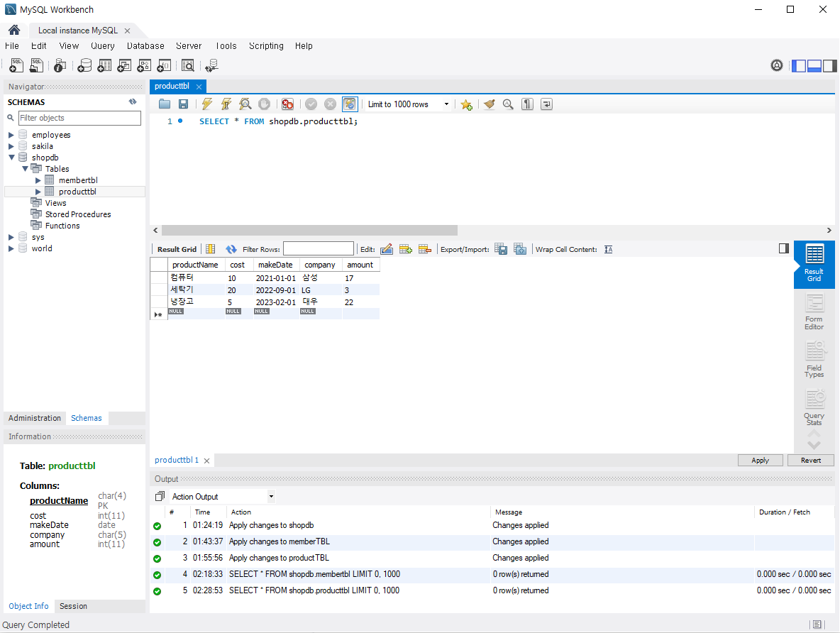Switch to Administration tab
The width and height of the screenshot is (840, 633).
coord(35,418)
